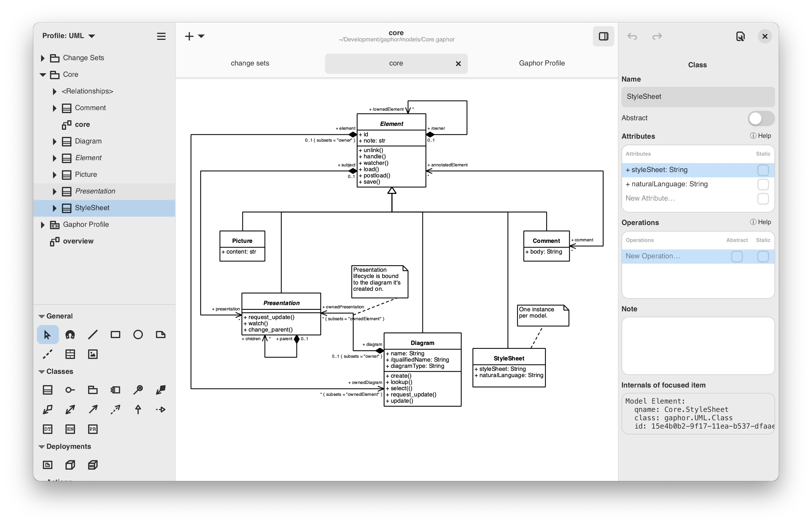Expand the Diagram class node
The width and height of the screenshot is (812, 525).
coord(54,141)
